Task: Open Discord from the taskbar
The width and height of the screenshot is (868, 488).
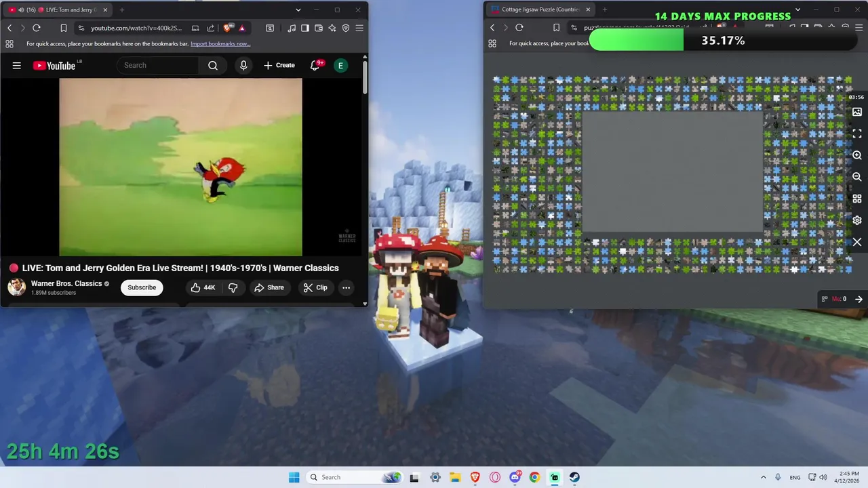Action: 515,477
